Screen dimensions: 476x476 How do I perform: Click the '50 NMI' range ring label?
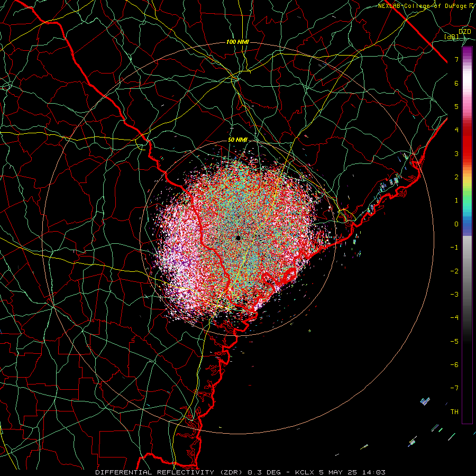[x=237, y=140]
